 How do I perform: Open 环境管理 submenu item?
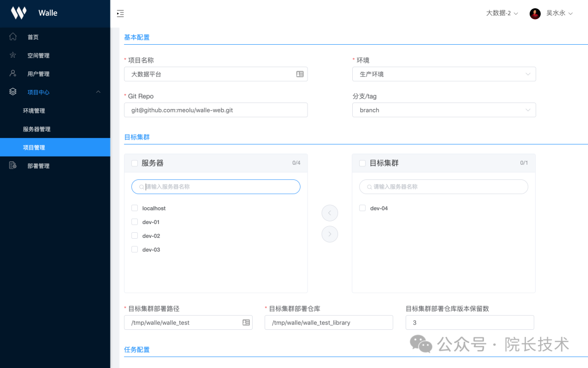point(55,110)
